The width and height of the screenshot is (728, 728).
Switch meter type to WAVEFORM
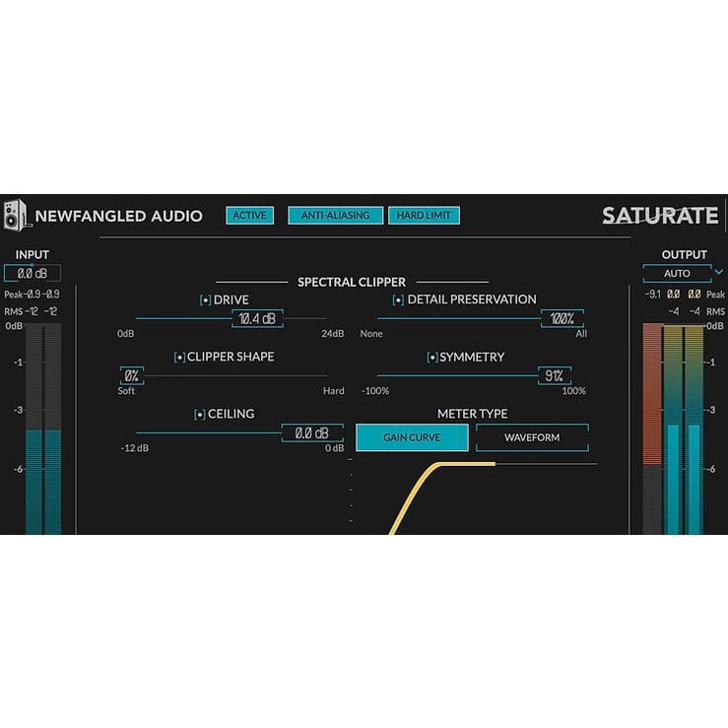pos(532,437)
